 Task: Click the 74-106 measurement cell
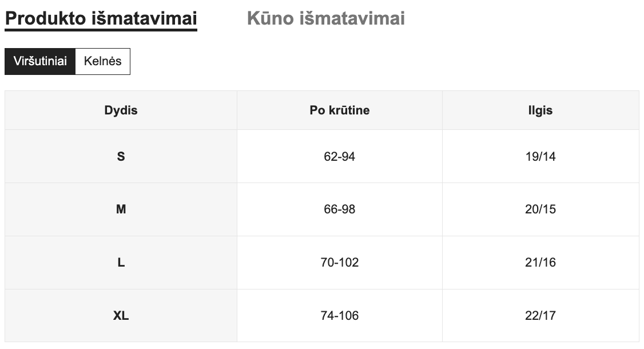340,315
